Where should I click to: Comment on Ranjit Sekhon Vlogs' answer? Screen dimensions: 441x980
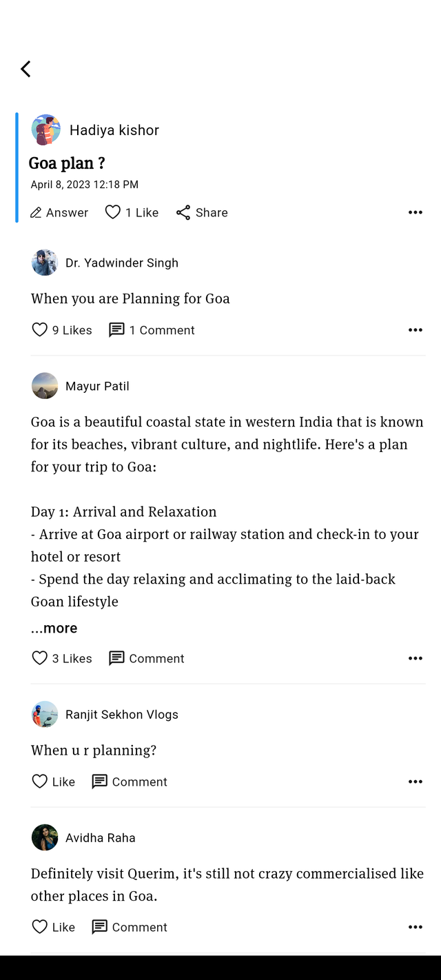pyautogui.click(x=100, y=782)
